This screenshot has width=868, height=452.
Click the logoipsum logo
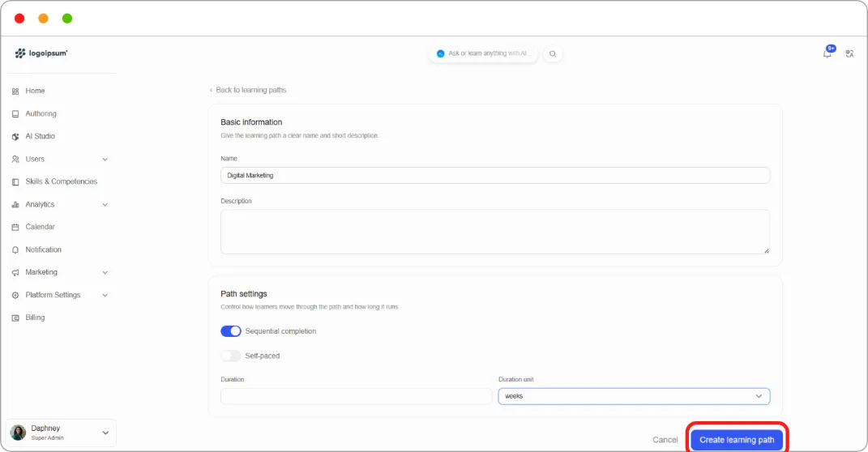(41, 53)
